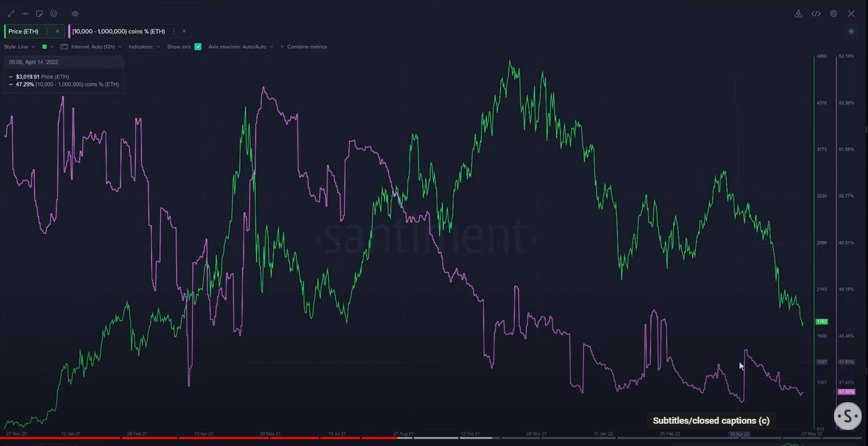Click 53.19% top percent axis value
The height and width of the screenshot is (446, 868).
pyautogui.click(x=846, y=56)
